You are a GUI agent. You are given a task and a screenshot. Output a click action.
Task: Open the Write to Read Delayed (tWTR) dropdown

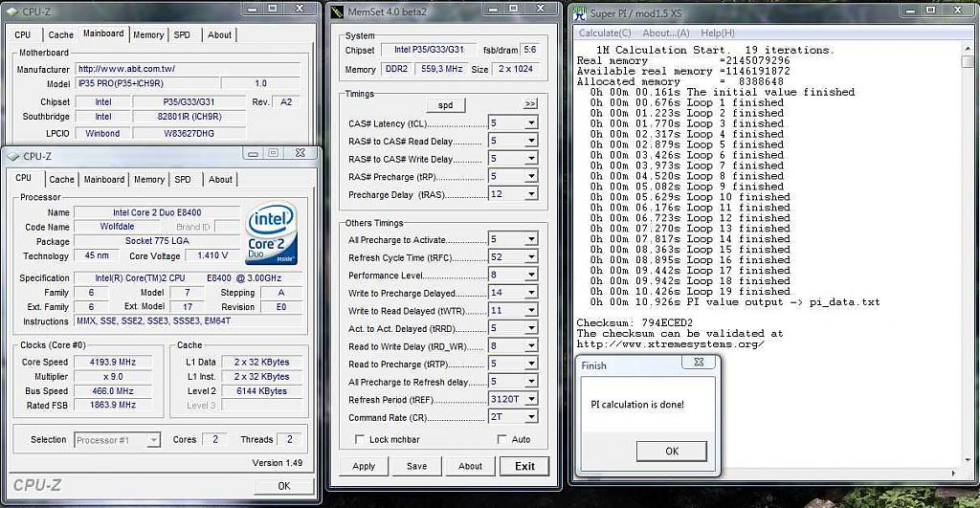530,311
